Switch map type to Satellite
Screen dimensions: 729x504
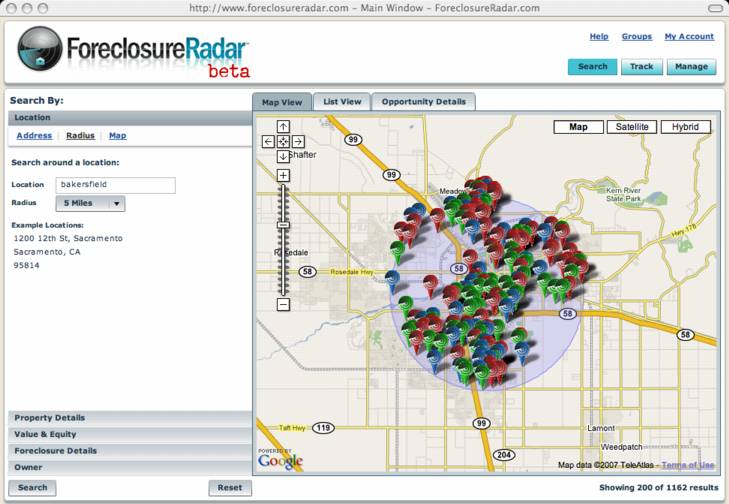[x=631, y=127]
